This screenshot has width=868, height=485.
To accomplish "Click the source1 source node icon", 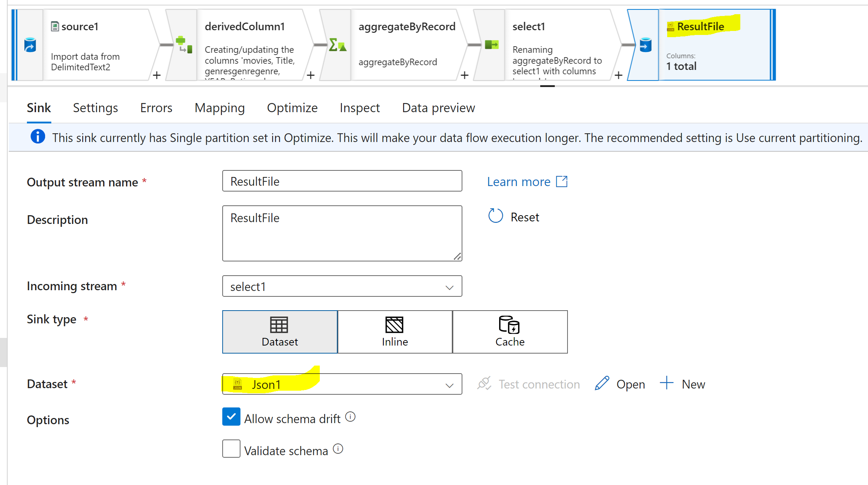I will click(x=30, y=45).
